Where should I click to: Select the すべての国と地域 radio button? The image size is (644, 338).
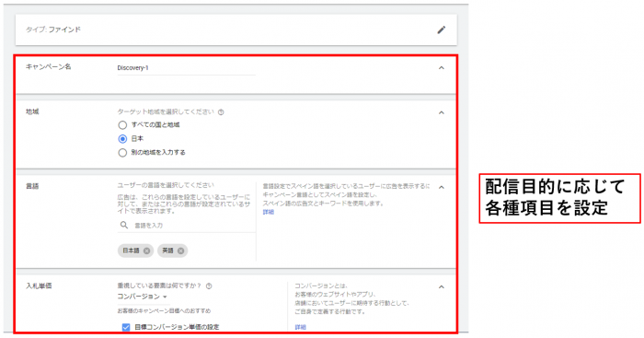122,125
